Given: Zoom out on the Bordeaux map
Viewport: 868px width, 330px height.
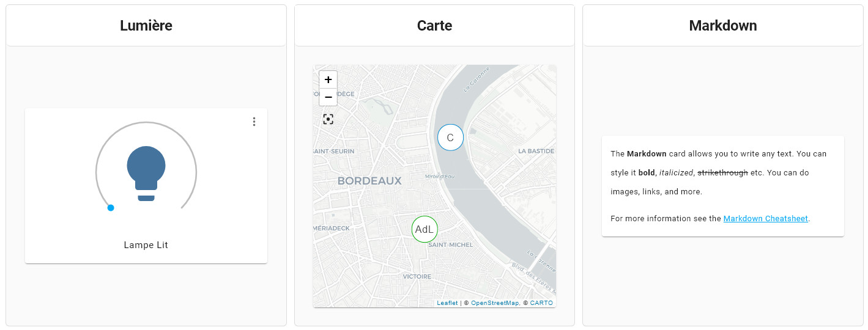Looking at the screenshot, I should 328,97.
